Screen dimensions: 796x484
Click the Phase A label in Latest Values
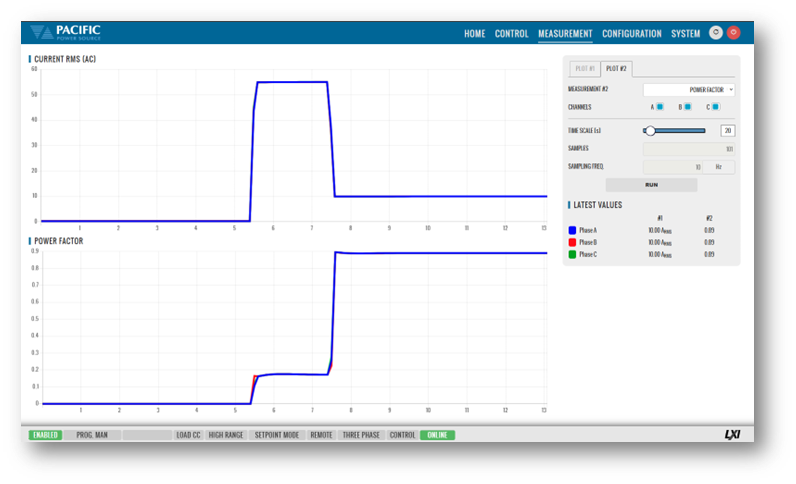[x=588, y=230]
